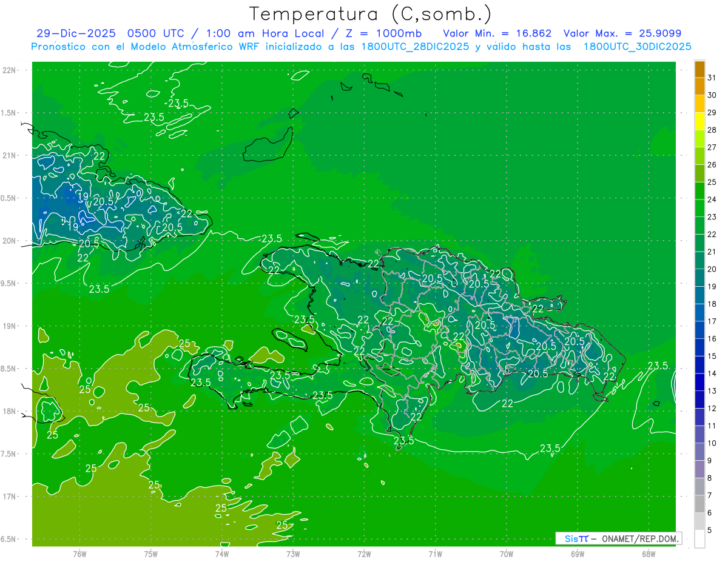
Task: Click the '68W' longitude axis label
Action: [649, 554]
